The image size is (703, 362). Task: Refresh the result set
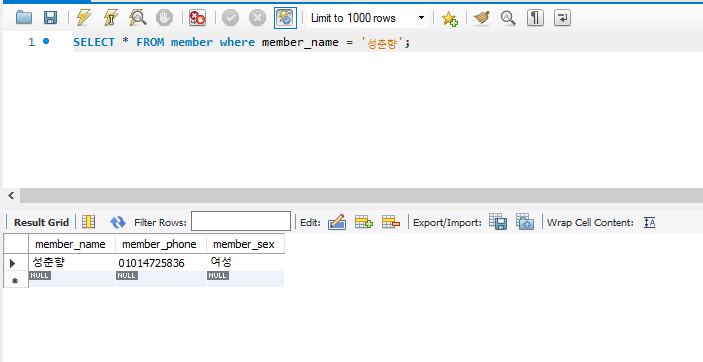click(x=118, y=222)
